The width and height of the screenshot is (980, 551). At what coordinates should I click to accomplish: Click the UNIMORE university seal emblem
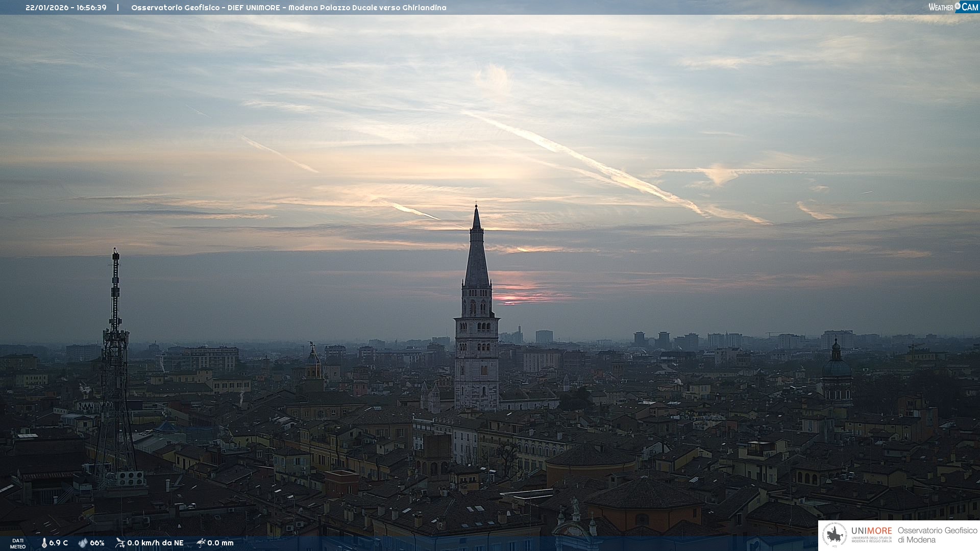point(835,535)
